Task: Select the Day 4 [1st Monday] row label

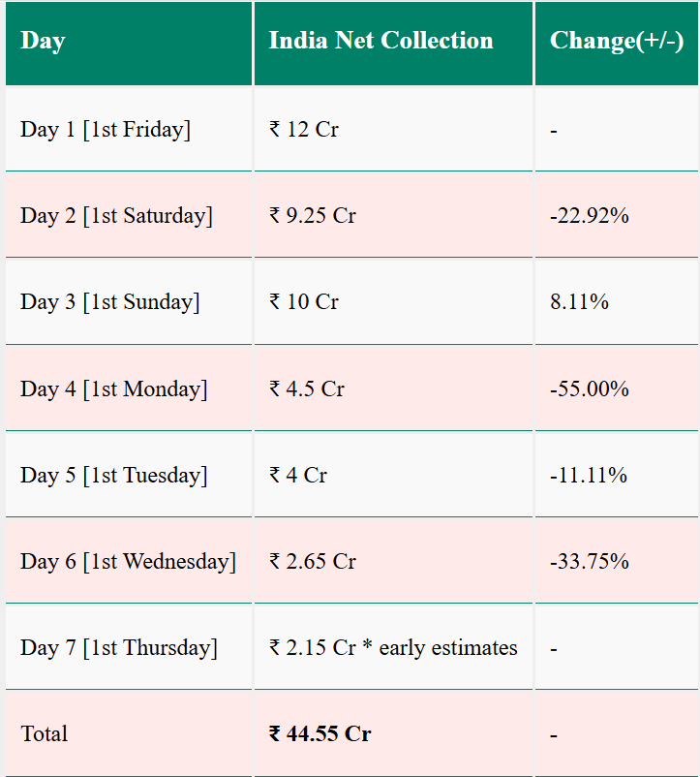Action: pos(113,389)
